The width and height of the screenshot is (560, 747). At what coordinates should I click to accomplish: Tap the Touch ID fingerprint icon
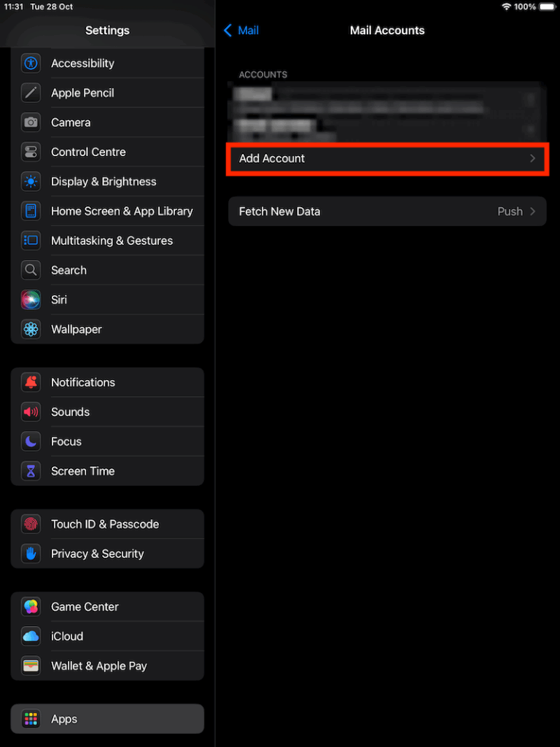coord(31,524)
